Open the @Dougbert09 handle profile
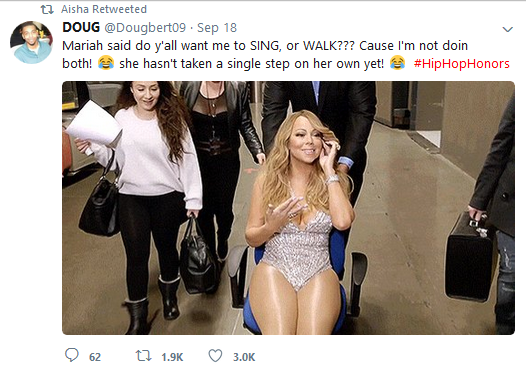This screenshot has width=526, height=370. [145, 28]
